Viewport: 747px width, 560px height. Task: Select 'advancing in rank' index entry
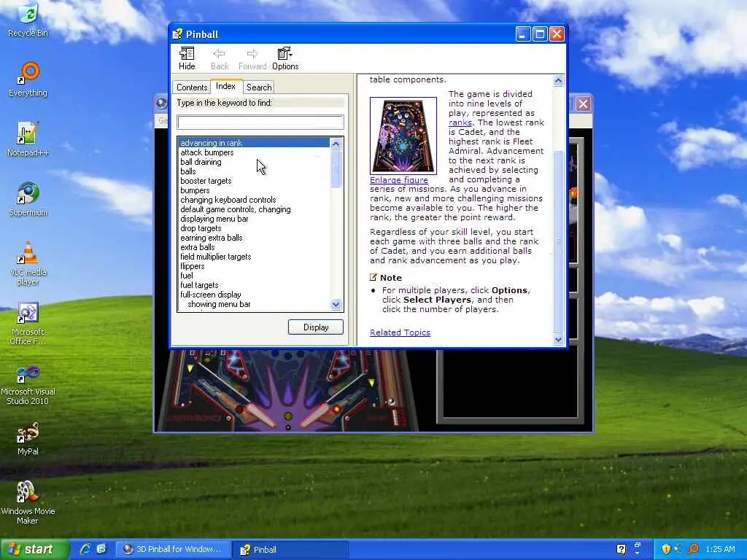tap(254, 143)
